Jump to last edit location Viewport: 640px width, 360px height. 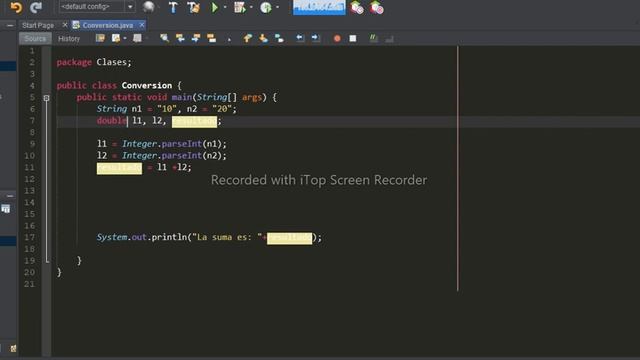click(100, 38)
